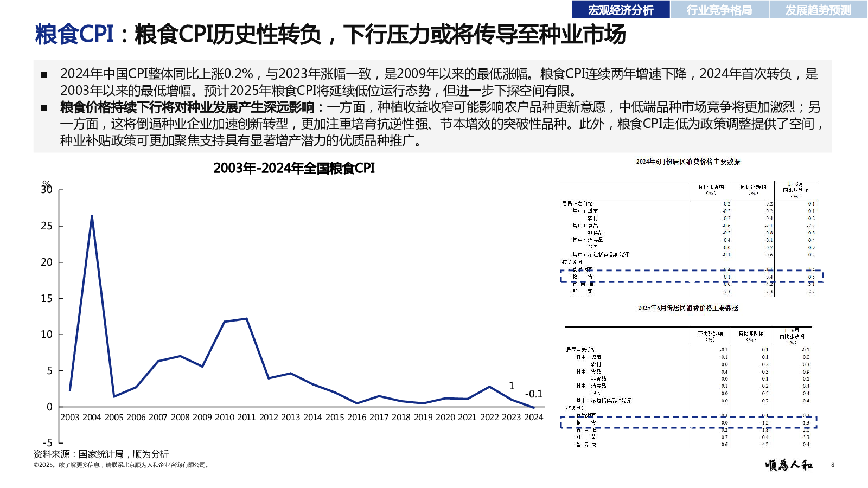Image resolution: width=868 pixels, height=488 pixels.
Task: Select x-axis year 2007
Action: pyautogui.click(x=158, y=418)
